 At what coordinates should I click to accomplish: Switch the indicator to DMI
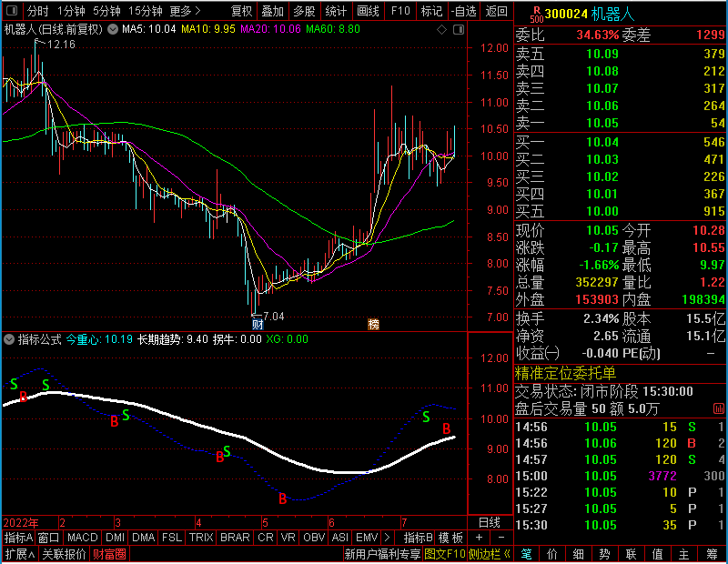115,538
